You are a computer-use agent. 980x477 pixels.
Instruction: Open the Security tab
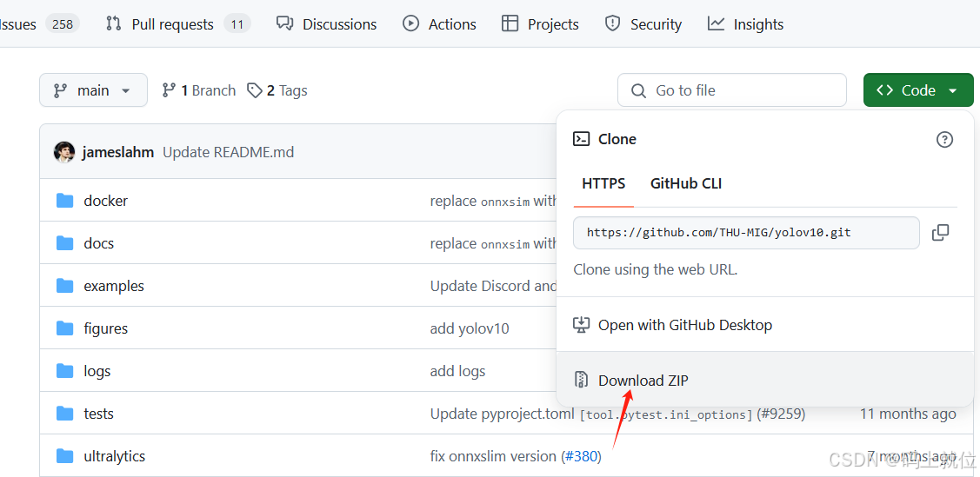(643, 24)
